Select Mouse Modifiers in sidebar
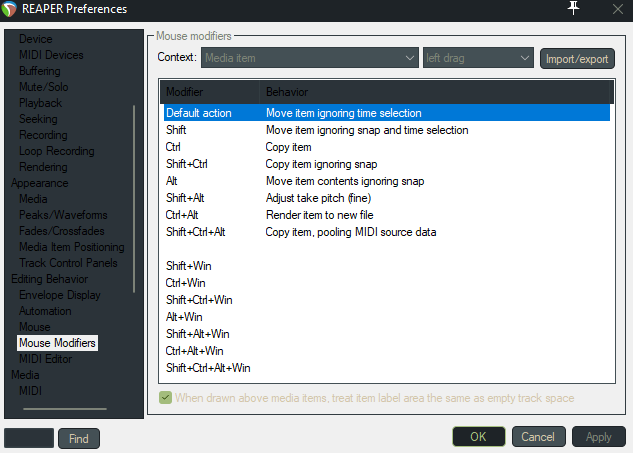 coord(57,343)
